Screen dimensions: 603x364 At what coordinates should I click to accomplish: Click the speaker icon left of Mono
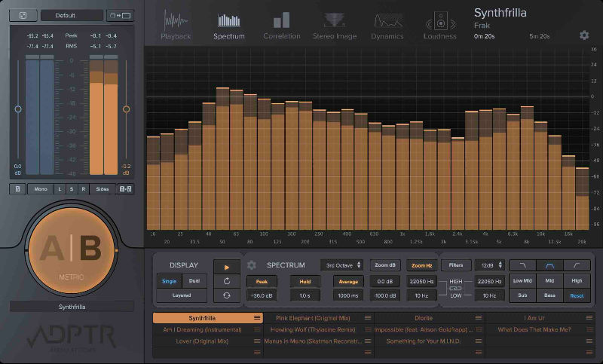17,189
